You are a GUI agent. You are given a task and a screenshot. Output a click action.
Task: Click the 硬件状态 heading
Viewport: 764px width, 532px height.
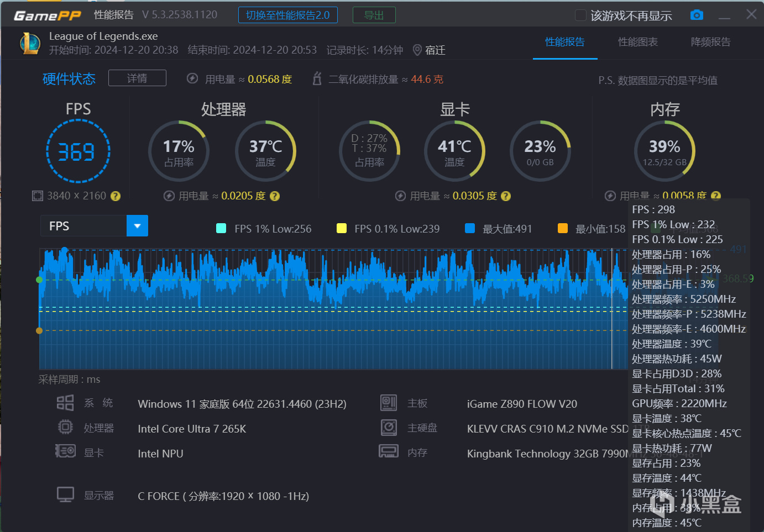(x=69, y=78)
